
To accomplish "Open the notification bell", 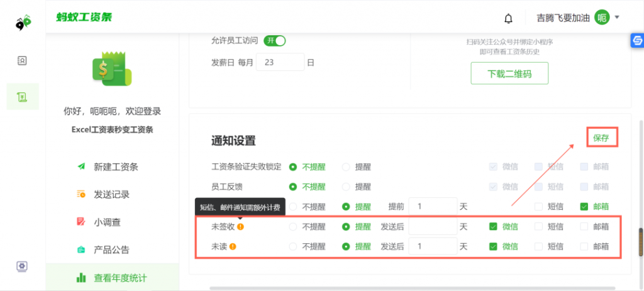I will point(508,18).
